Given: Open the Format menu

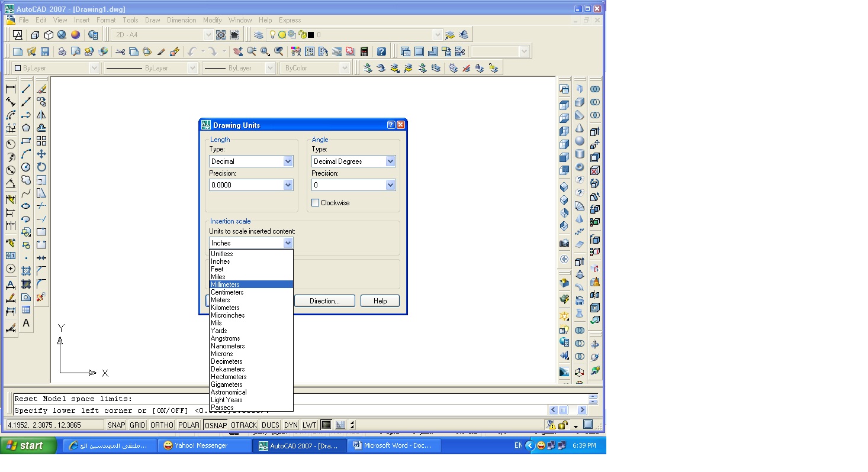Looking at the screenshot, I should pyautogui.click(x=106, y=20).
